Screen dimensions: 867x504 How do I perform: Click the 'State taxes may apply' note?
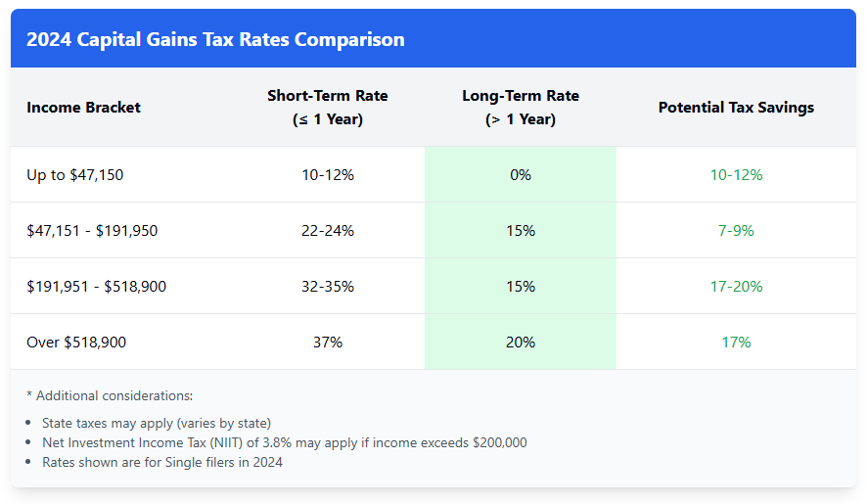coord(157,423)
